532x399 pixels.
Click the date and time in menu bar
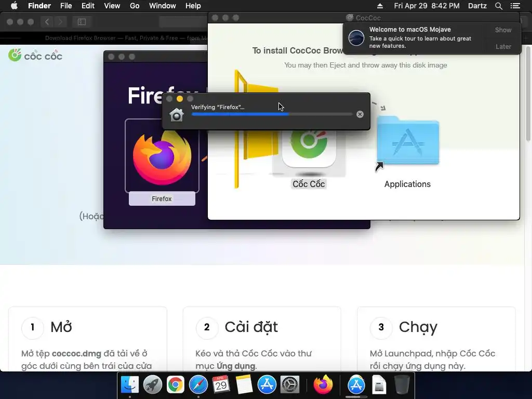click(427, 6)
